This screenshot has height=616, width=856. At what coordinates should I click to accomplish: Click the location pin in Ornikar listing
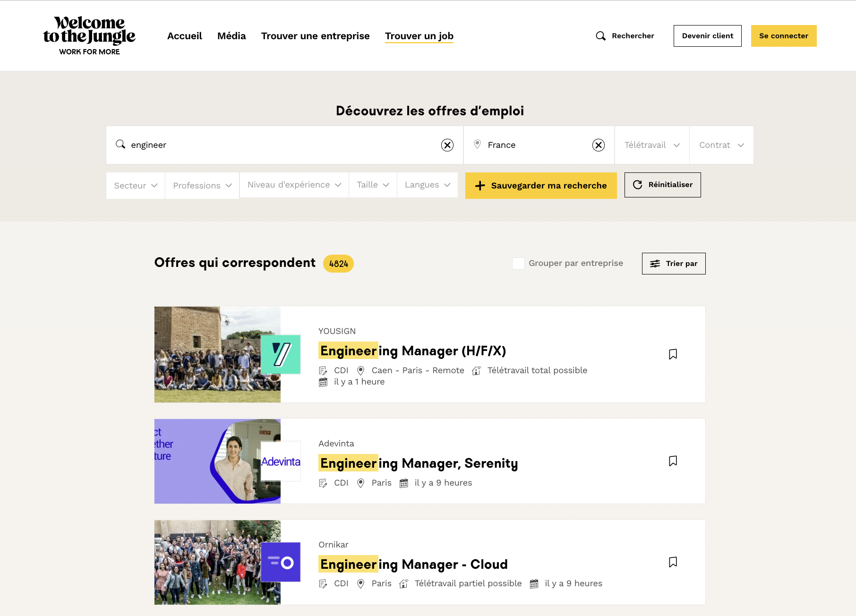tap(360, 584)
